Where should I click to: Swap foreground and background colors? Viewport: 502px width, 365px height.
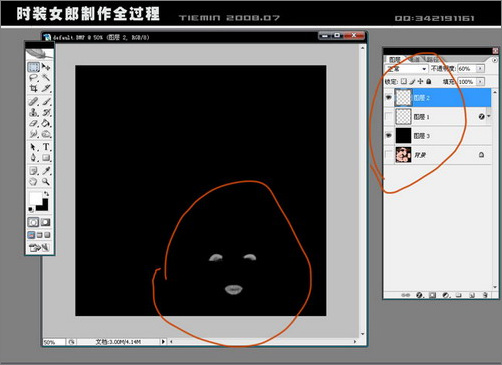(x=46, y=194)
